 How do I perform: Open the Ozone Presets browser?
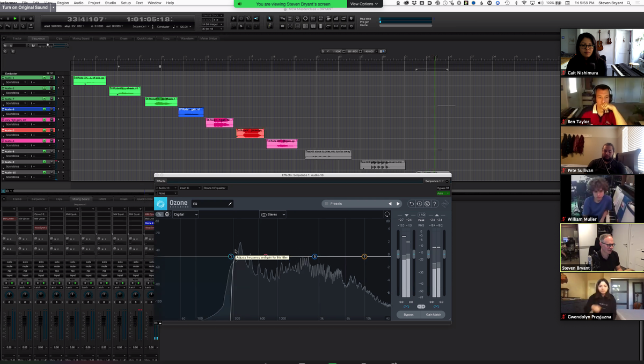(354, 204)
